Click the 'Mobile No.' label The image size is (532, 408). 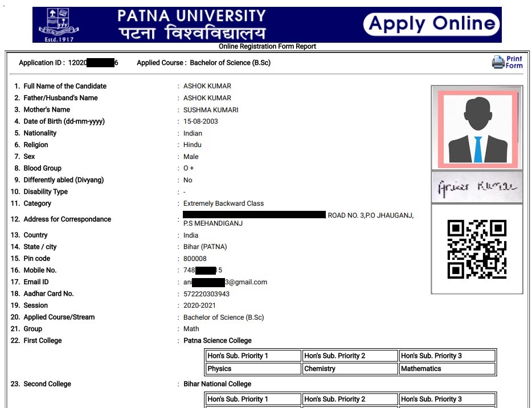(40, 270)
